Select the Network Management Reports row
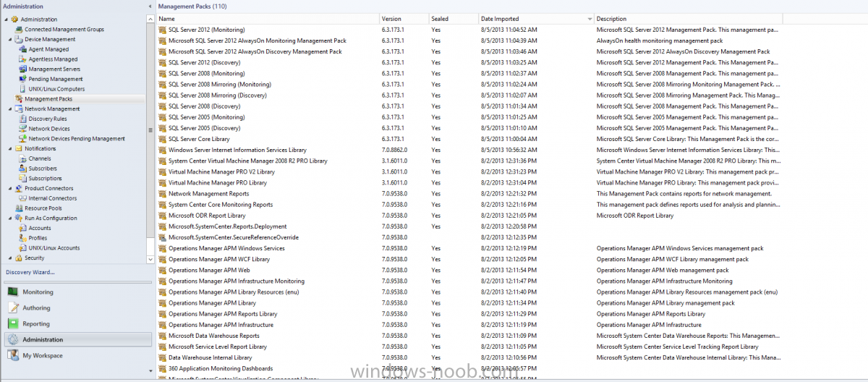The image size is (868, 382). [x=469, y=193]
